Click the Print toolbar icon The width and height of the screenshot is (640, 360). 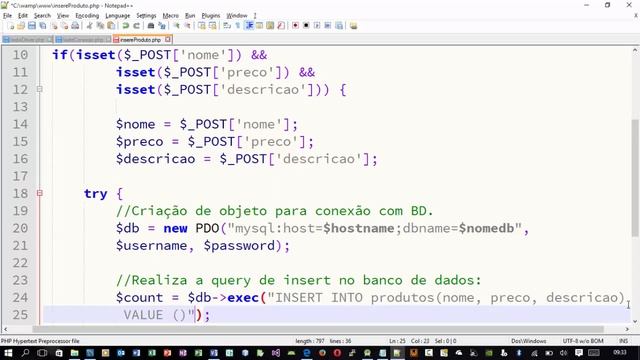(75, 26)
